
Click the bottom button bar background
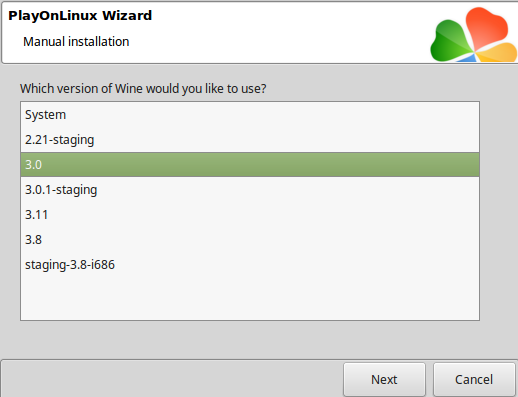tap(172, 379)
